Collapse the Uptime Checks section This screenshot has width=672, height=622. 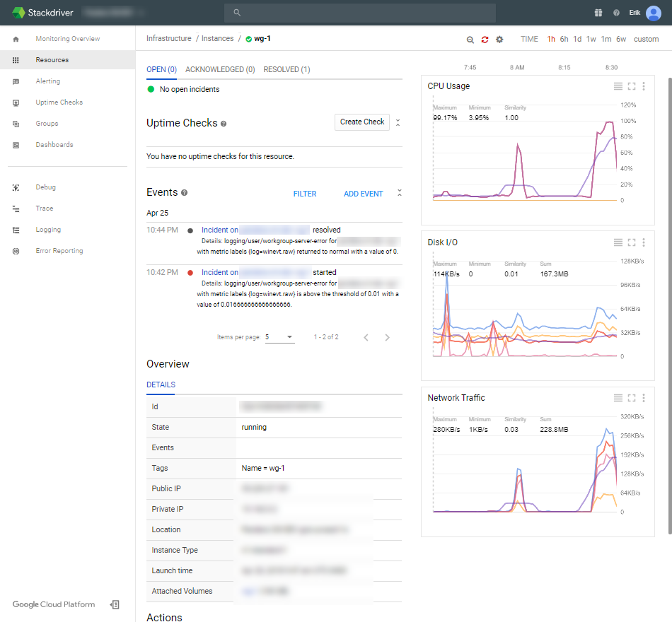pyautogui.click(x=398, y=122)
